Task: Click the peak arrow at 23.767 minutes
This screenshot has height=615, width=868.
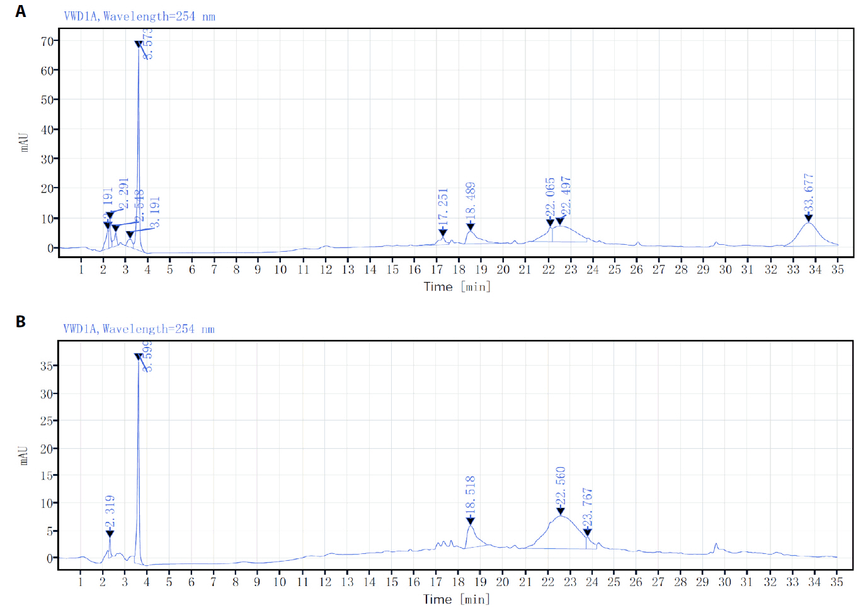Action: [586, 532]
